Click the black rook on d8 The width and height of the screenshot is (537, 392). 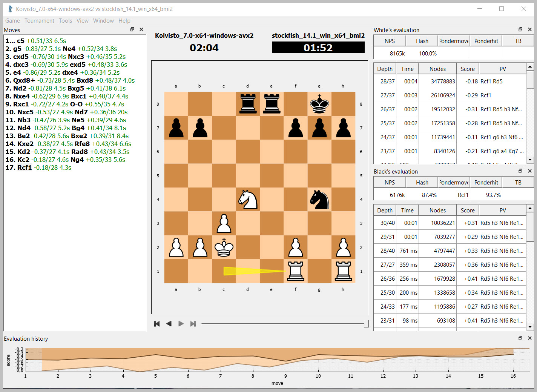click(248, 104)
